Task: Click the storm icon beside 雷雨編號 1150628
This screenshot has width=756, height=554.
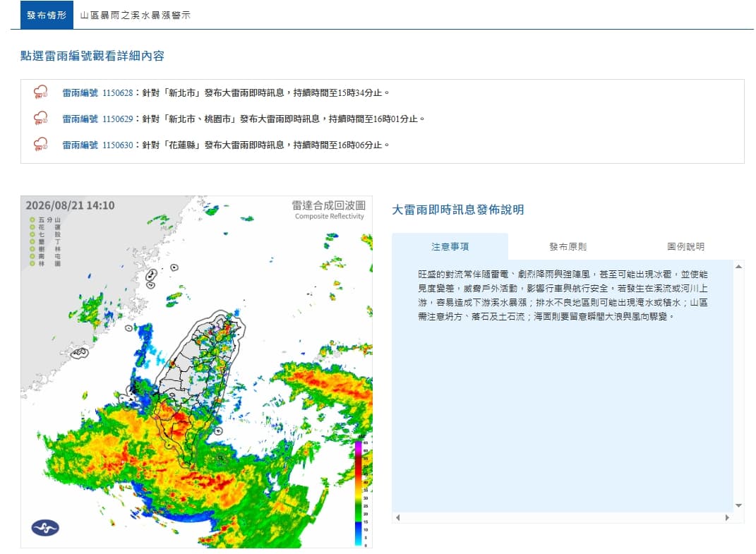Action: 40,92
